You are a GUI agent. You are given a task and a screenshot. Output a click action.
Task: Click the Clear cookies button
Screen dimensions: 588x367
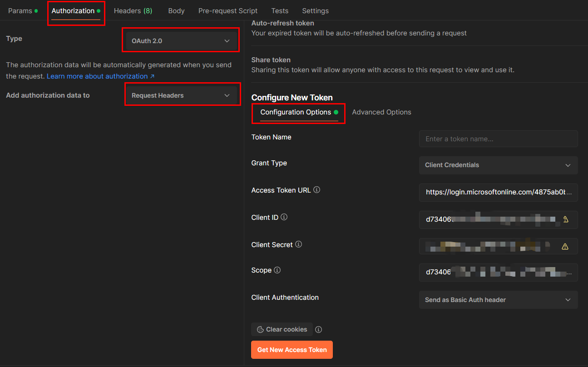pyautogui.click(x=282, y=329)
